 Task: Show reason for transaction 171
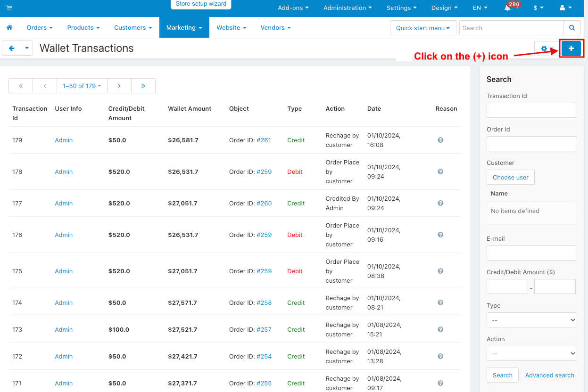click(440, 383)
